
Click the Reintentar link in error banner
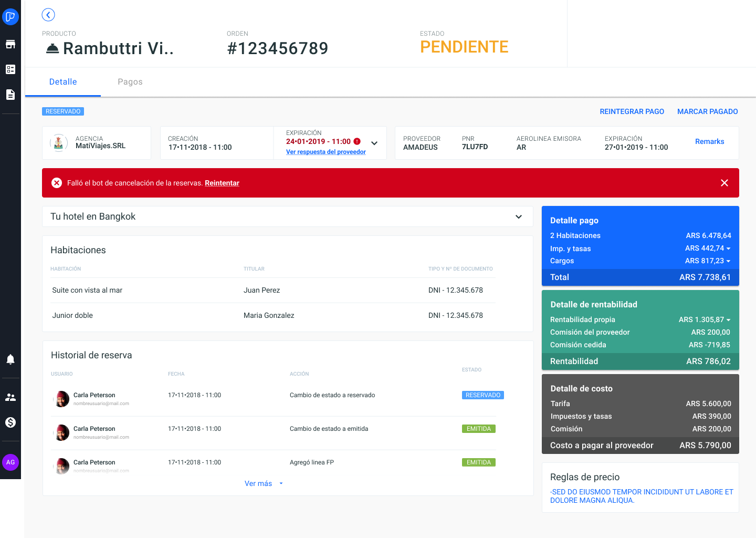pyautogui.click(x=222, y=183)
